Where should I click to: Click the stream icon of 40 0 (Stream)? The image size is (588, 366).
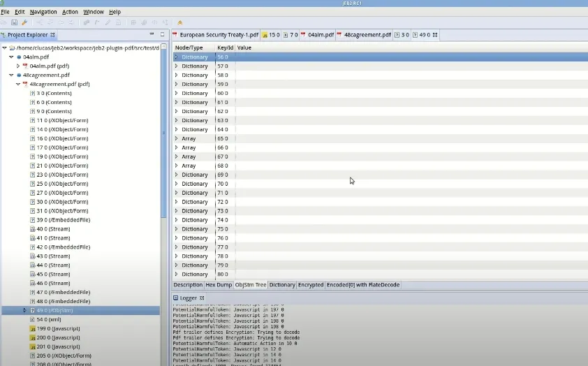pos(33,229)
